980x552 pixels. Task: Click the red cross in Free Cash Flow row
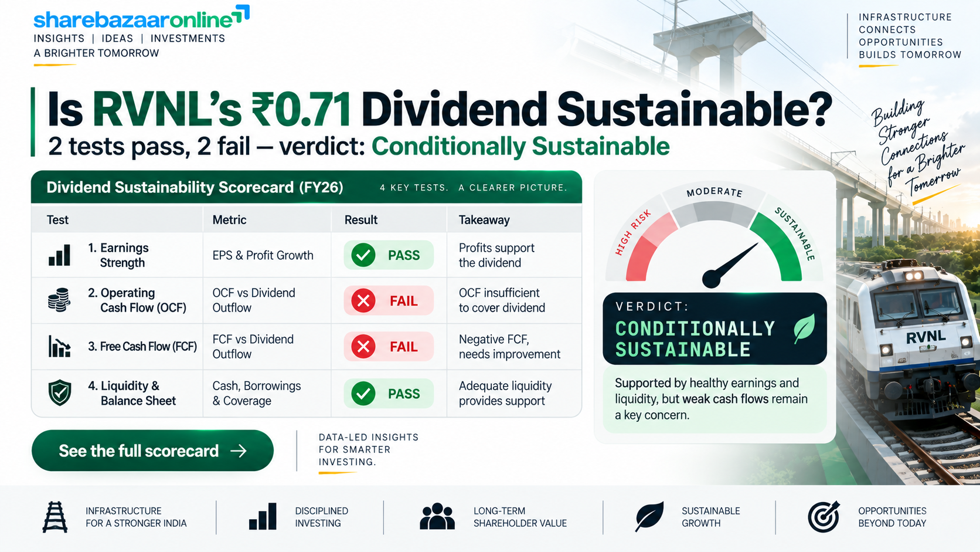[x=363, y=347]
